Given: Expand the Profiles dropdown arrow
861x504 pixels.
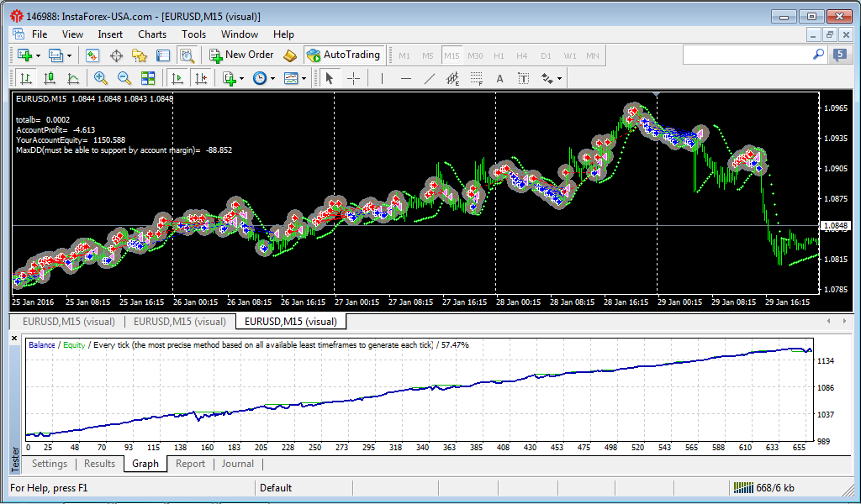Looking at the screenshot, I should click(69, 55).
